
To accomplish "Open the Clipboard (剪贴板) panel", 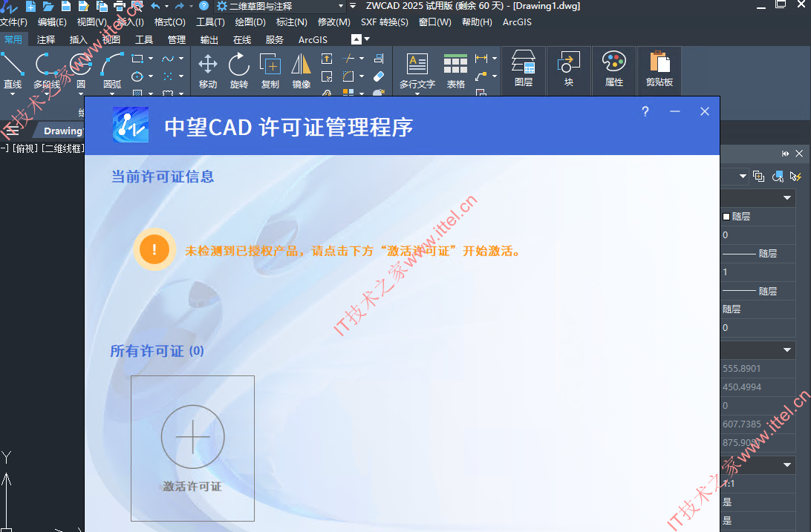I will pyautogui.click(x=659, y=69).
